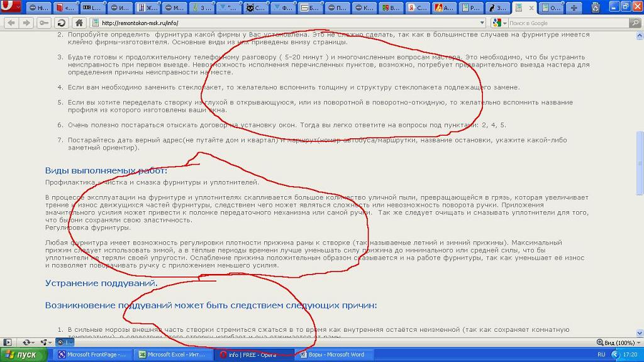Click the password wand key icon
Viewport: 644px width, 362px height.
click(43, 23)
